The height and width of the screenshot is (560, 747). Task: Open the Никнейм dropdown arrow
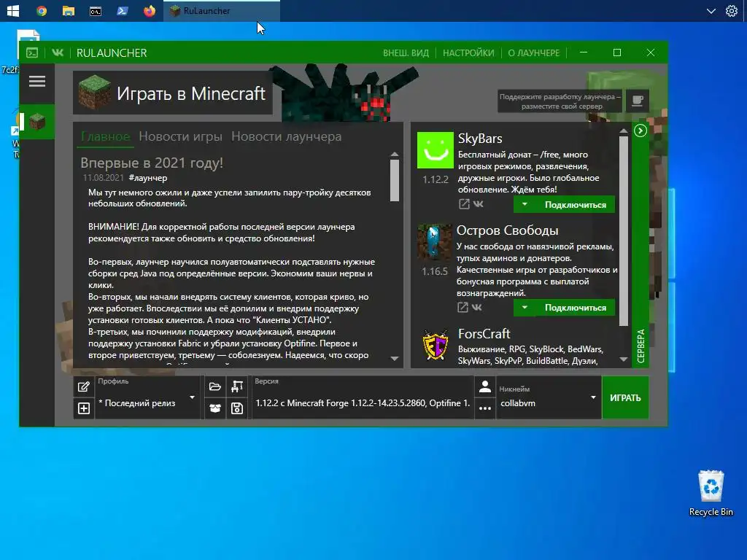point(593,397)
